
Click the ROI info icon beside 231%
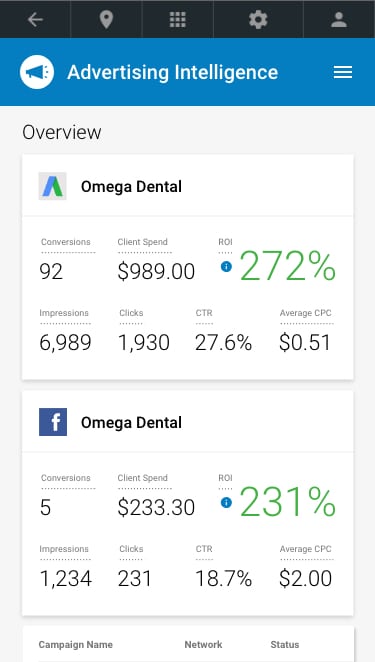point(226,502)
